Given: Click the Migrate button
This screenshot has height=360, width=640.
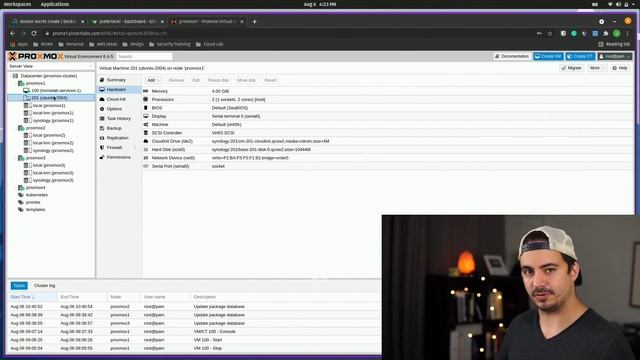Looking at the screenshot, I should coord(571,68).
